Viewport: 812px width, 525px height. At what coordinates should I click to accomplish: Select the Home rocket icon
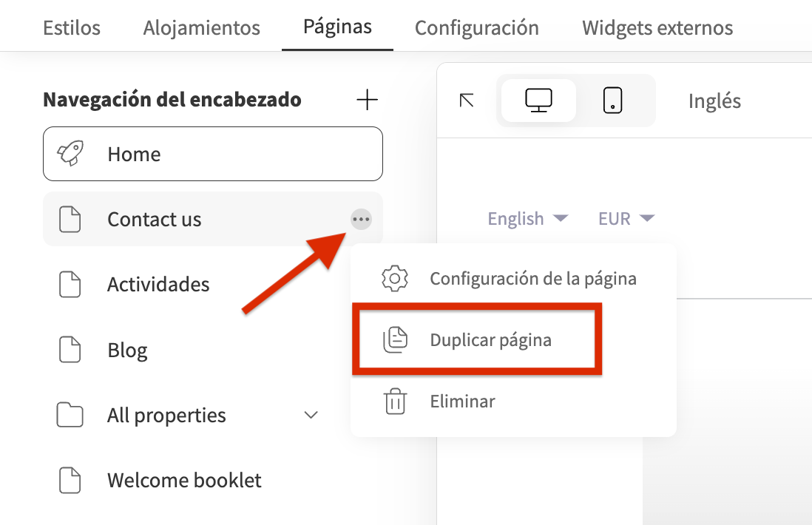point(70,153)
